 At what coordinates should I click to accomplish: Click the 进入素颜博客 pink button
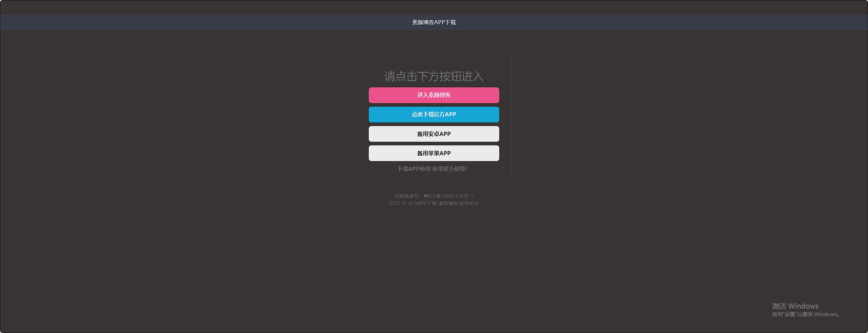pyautogui.click(x=434, y=95)
